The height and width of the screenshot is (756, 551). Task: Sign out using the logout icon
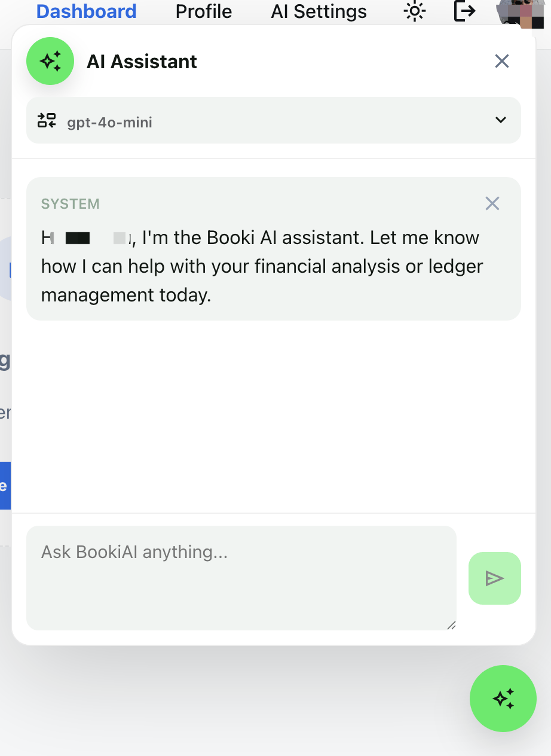(465, 11)
